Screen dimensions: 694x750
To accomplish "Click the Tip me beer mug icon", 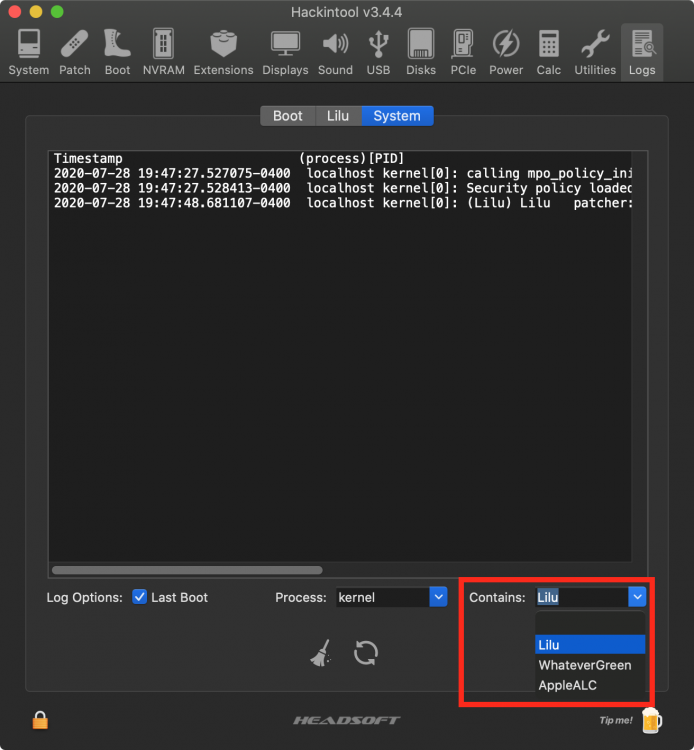I will coord(651,720).
